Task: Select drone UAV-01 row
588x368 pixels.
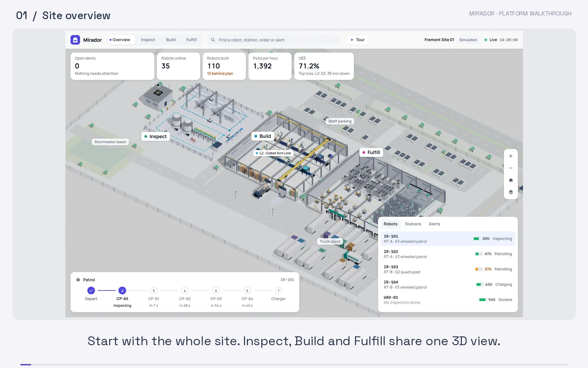Action: click(x=448, y=300)
